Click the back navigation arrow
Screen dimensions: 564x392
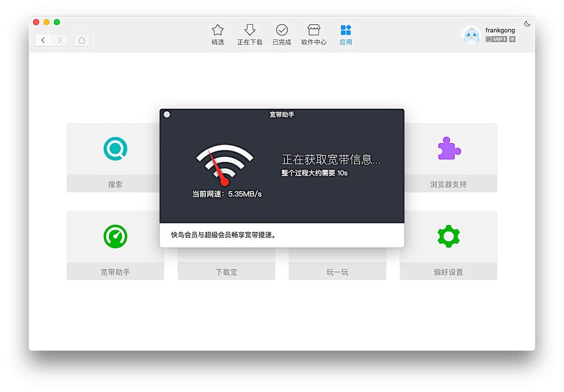coord(43,40)
